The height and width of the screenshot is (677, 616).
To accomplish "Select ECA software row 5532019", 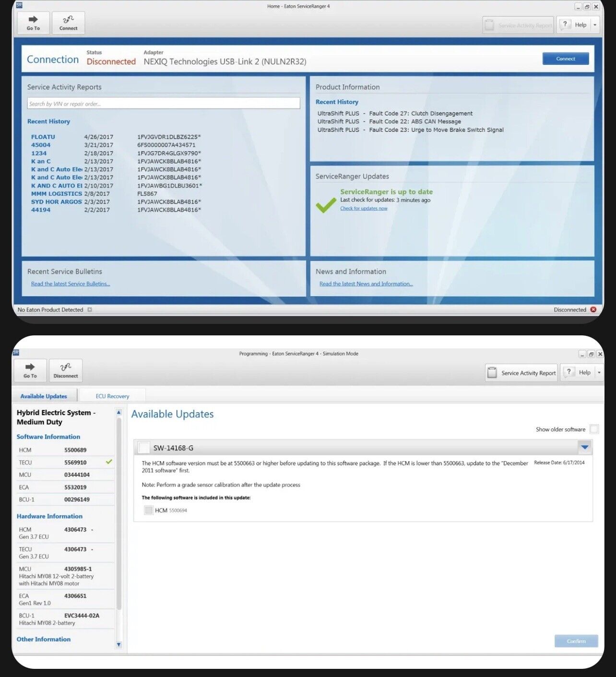I will tap(66, 487).
